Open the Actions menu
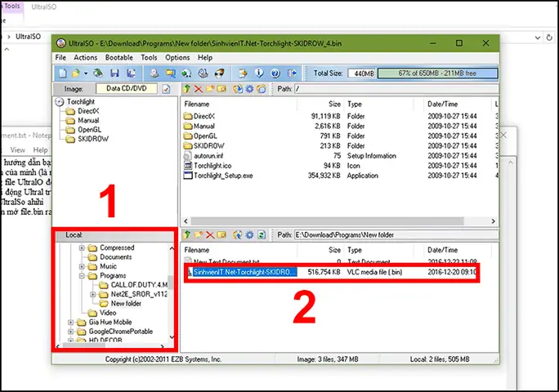 (86, 57)
